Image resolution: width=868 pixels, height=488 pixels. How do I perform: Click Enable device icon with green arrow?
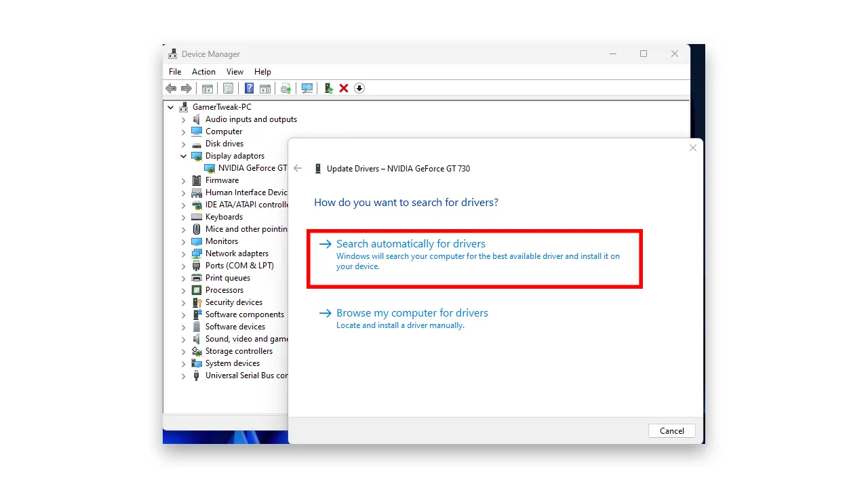click(x=328, y=88)
